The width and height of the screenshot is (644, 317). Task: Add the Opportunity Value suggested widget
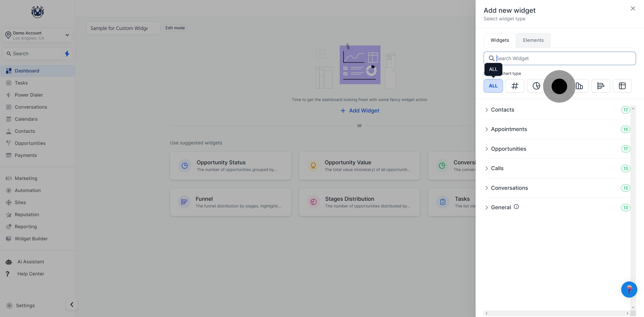tap(360, 166)
